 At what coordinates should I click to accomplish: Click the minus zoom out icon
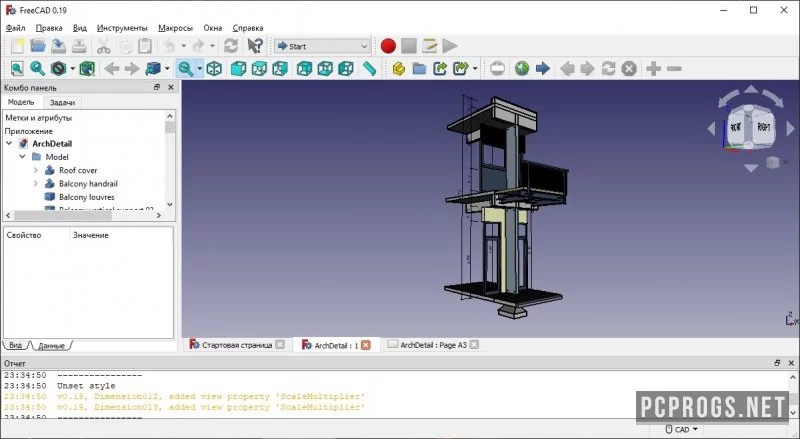674,68
